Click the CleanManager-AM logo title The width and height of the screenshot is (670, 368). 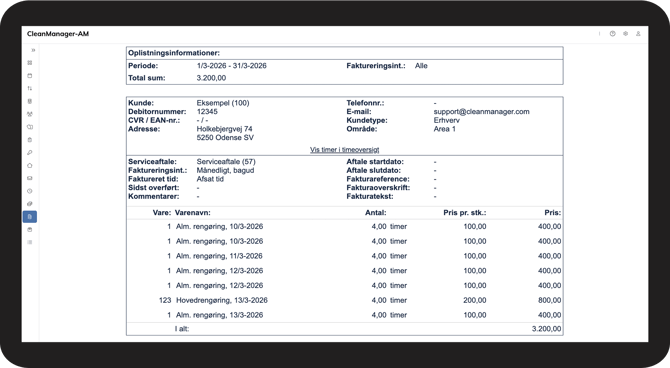coord(58,34)
